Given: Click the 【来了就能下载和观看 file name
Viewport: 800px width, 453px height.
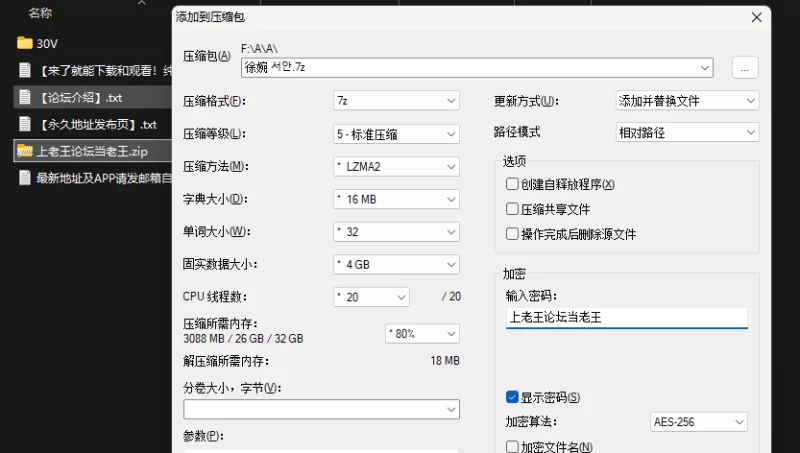Looking at the screenshot, I should coord(105,70).
